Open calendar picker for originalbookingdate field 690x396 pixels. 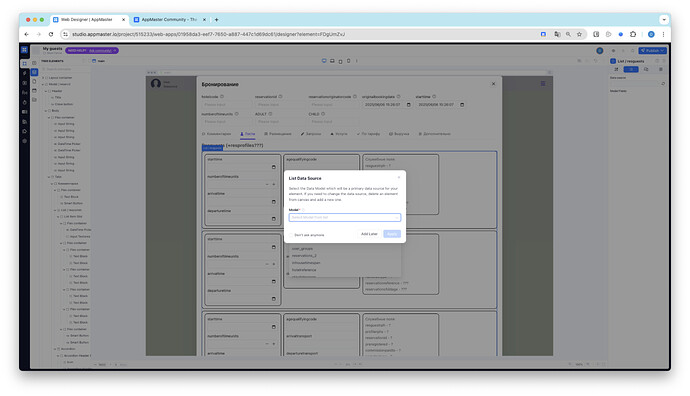408,105
